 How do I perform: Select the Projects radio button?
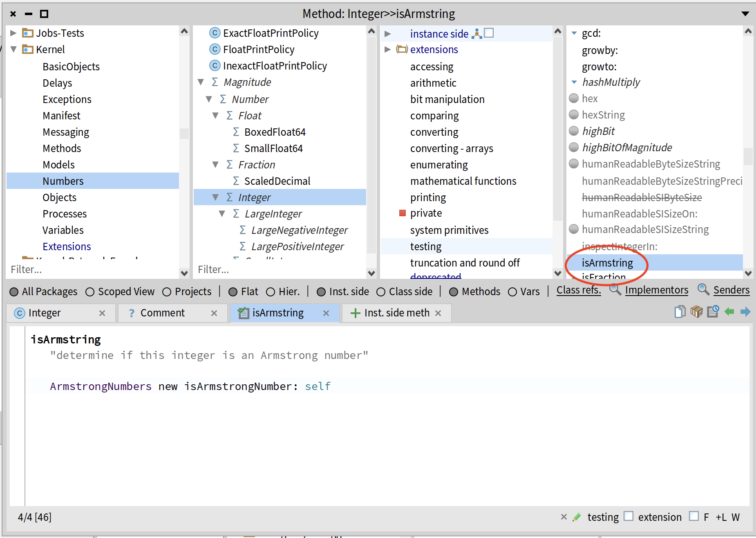tap(167, 291)
